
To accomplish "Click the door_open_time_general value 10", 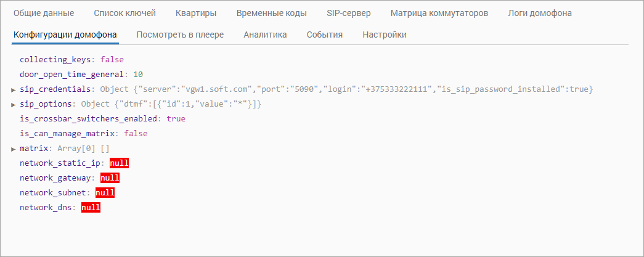I will tap(138, 75).
